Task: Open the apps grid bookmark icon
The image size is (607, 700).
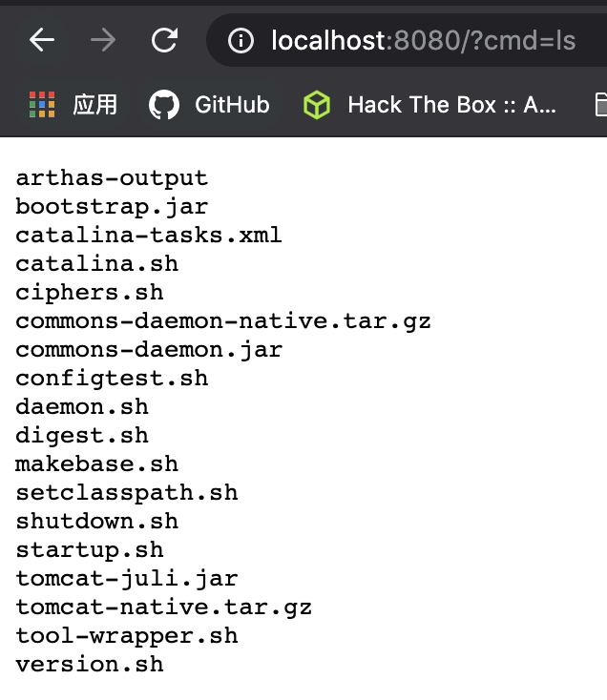Action: point(42,104)
